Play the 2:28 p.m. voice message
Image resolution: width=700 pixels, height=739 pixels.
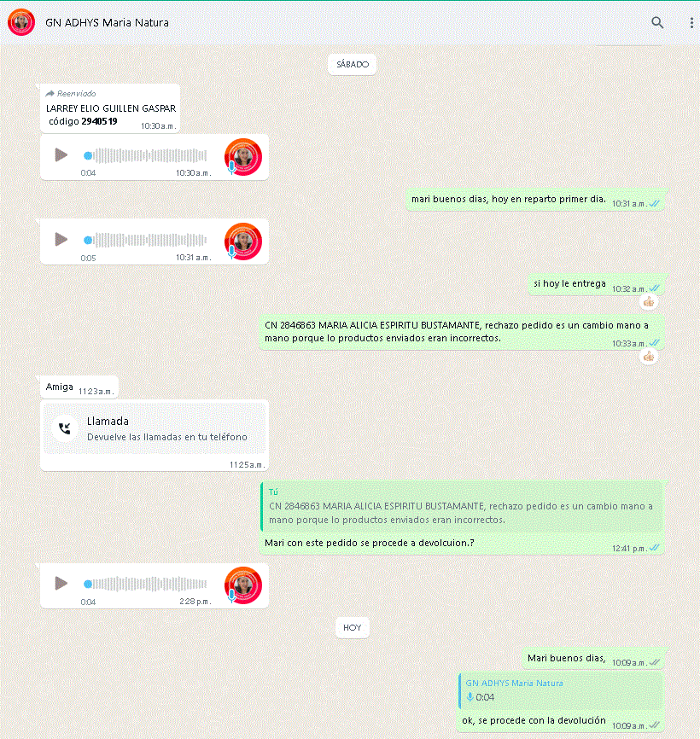(61, 583)
